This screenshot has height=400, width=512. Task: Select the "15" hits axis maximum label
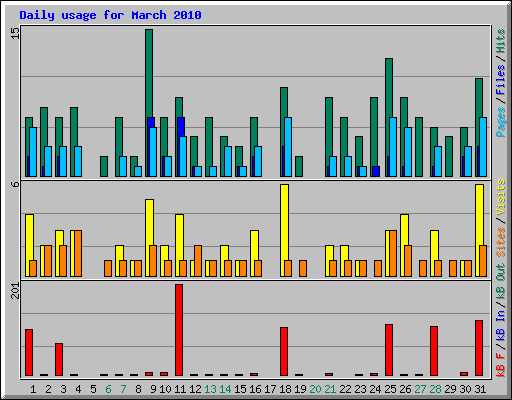click(15, 33)
